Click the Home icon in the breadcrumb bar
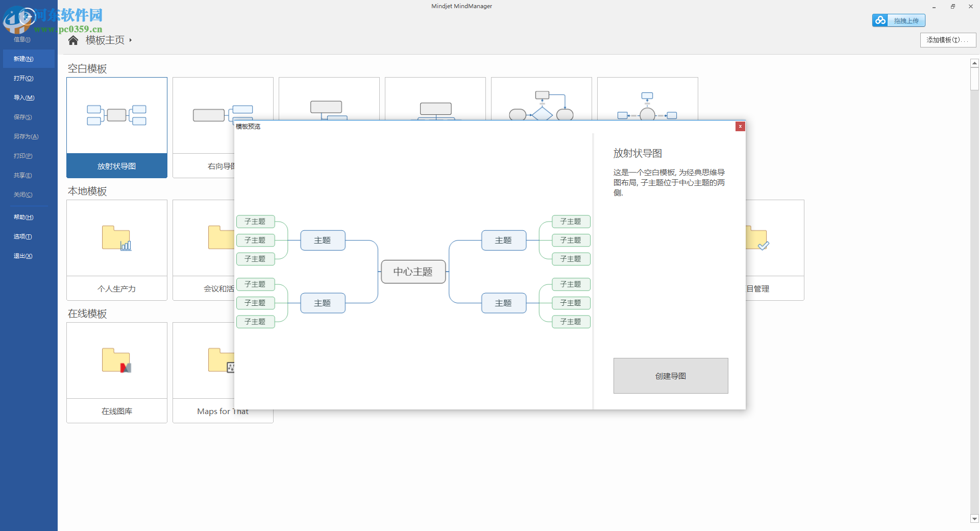 [x=73, y=40]
